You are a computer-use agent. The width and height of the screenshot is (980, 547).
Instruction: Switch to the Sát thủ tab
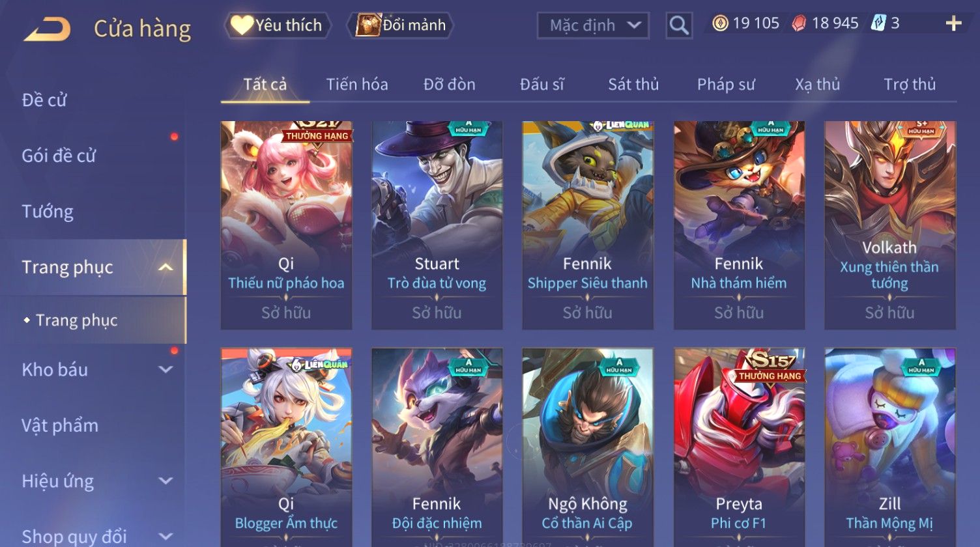click(x=633, y=85)
